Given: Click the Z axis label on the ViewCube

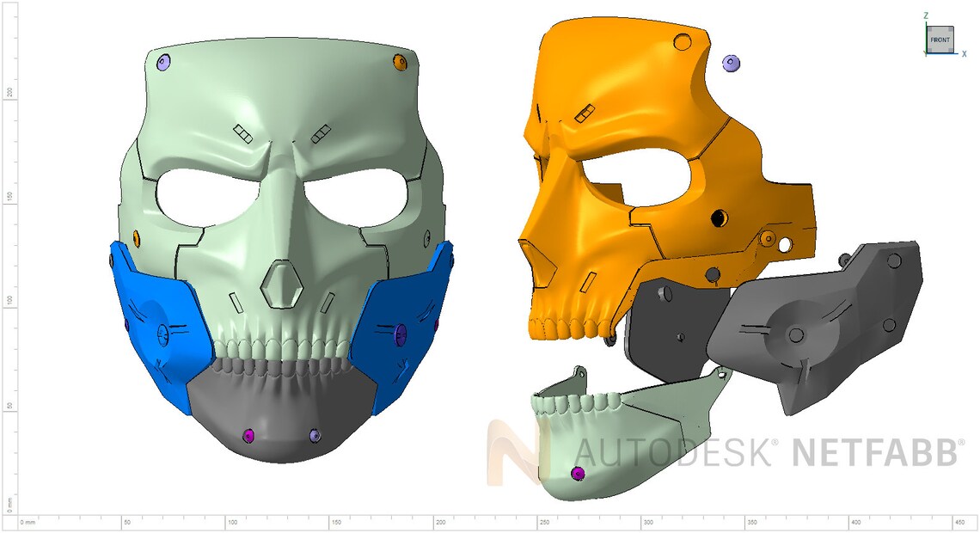Looking at the screenshot, I should (x=926, y=14).
